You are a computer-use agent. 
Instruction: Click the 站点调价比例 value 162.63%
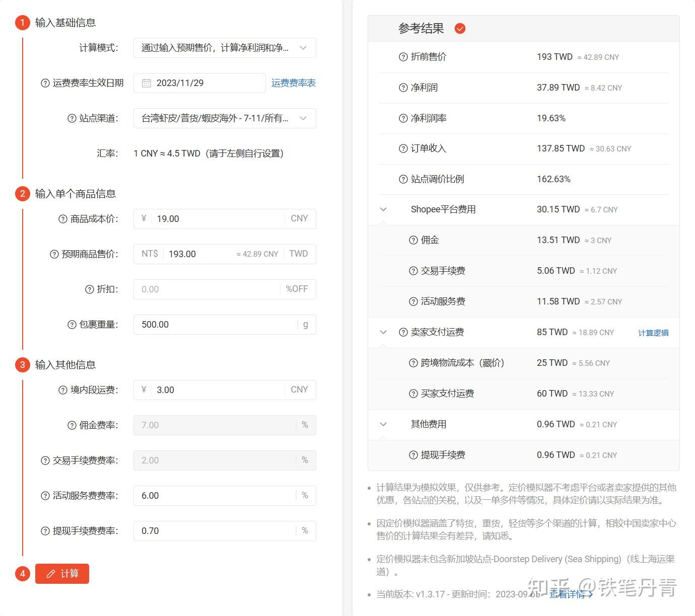tap(553, 179)
